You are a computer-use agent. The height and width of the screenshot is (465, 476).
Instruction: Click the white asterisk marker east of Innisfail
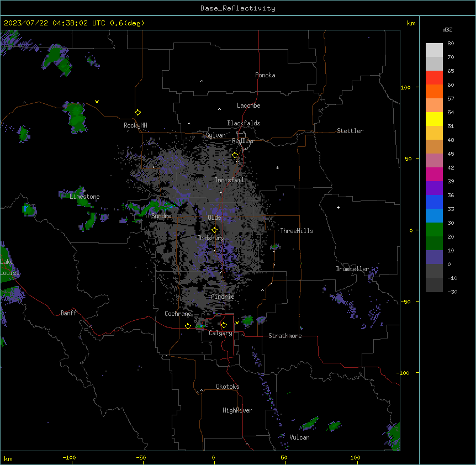pyautogui.click(x=277, y=167)
